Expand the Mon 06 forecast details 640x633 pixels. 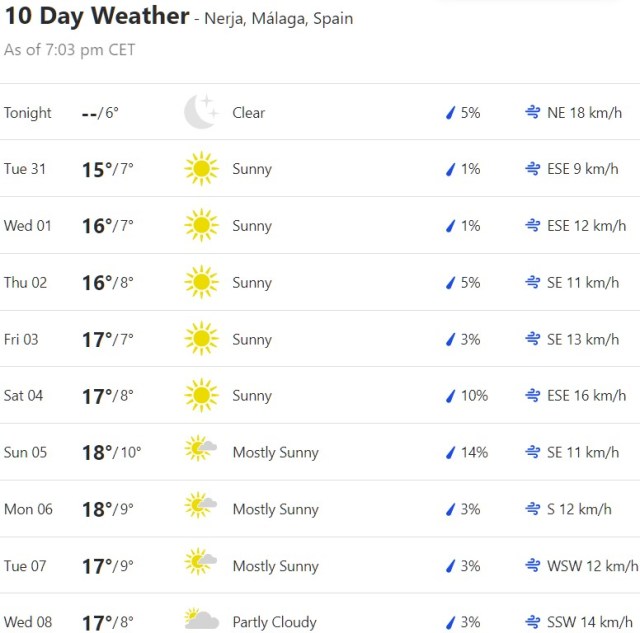click(x=320, y=509)
